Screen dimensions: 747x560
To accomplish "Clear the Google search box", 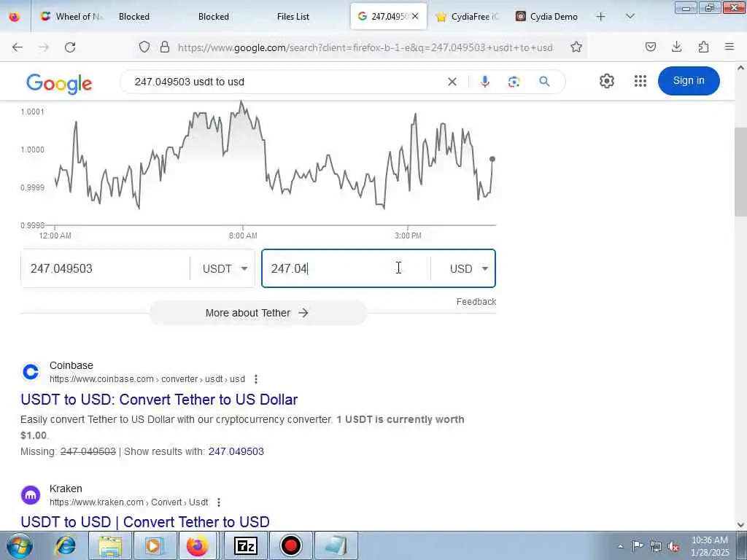I will pos(452,82).
